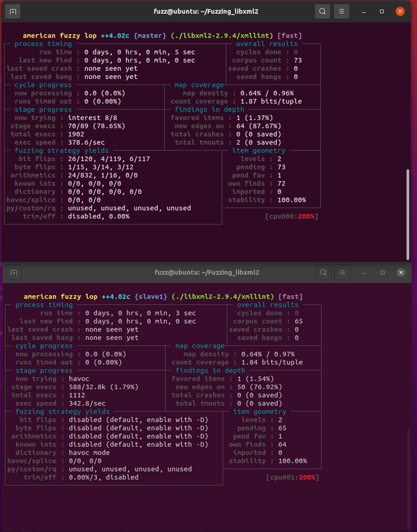Screen dimensions: 417x532
Task: Open a new tab in the slave1 terminal
Action: [x=14, y=273]
